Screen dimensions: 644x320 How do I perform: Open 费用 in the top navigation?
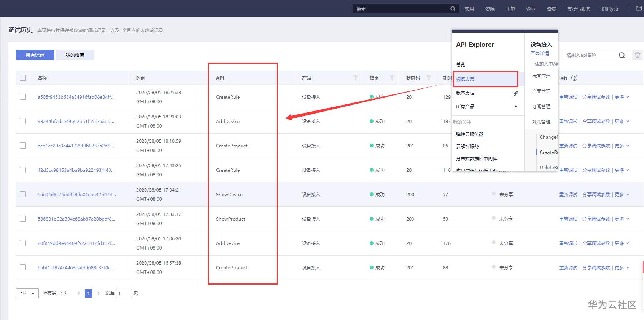469,9
